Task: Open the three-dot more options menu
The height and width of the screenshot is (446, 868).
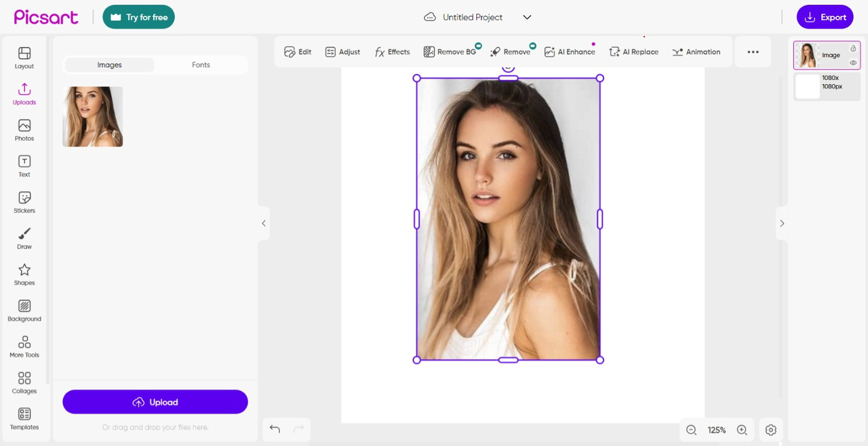Action: tap(753, 52)
